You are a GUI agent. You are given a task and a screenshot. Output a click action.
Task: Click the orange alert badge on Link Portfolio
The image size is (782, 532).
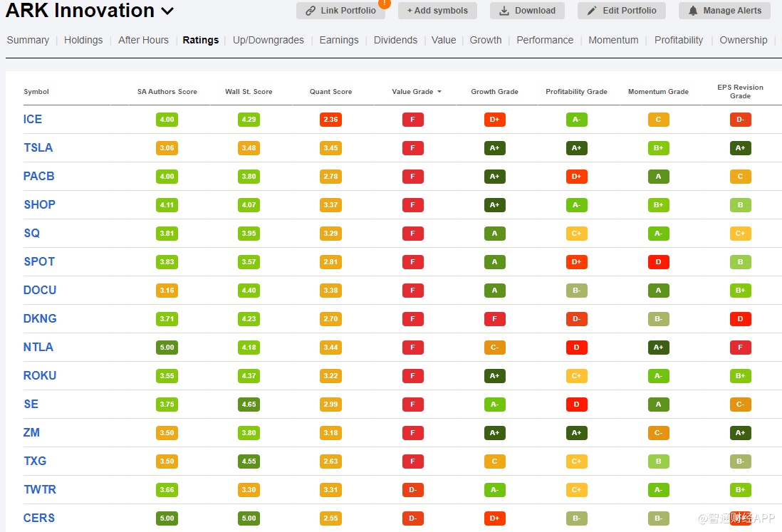click(x=385, y=3)
